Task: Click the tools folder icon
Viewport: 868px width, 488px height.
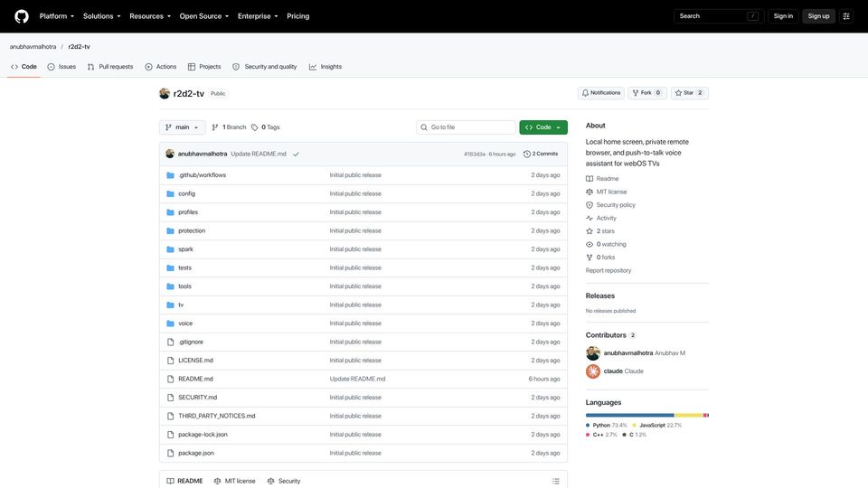Action: [171, 286]
